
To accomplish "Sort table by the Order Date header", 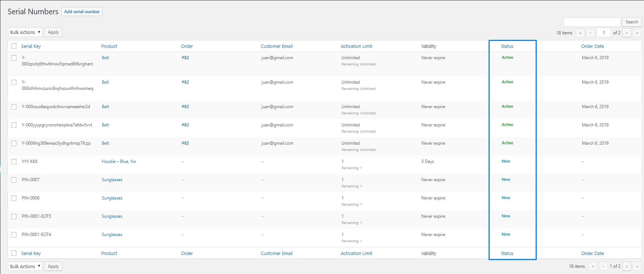I will [592, 46].
